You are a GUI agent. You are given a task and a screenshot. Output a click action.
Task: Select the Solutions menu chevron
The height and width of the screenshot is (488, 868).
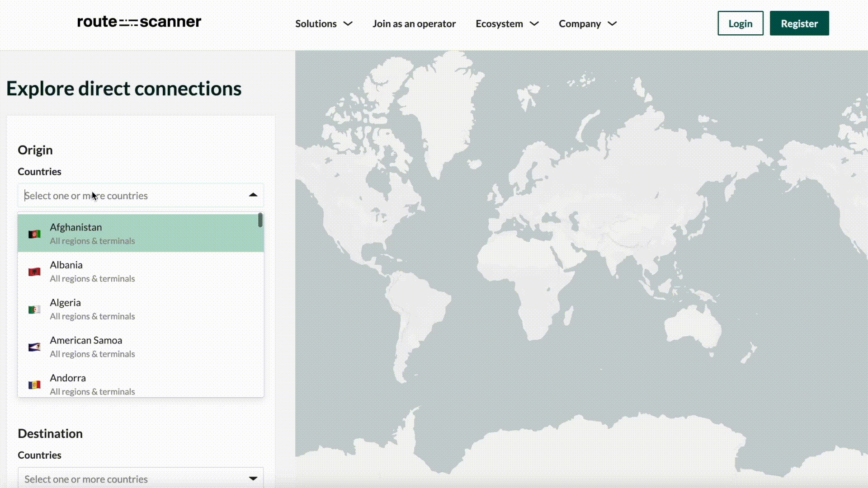pos(348,24)
